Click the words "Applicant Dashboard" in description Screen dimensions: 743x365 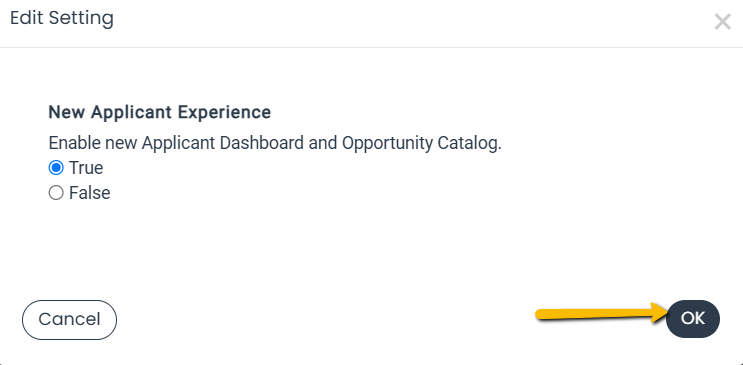[223, 143]
